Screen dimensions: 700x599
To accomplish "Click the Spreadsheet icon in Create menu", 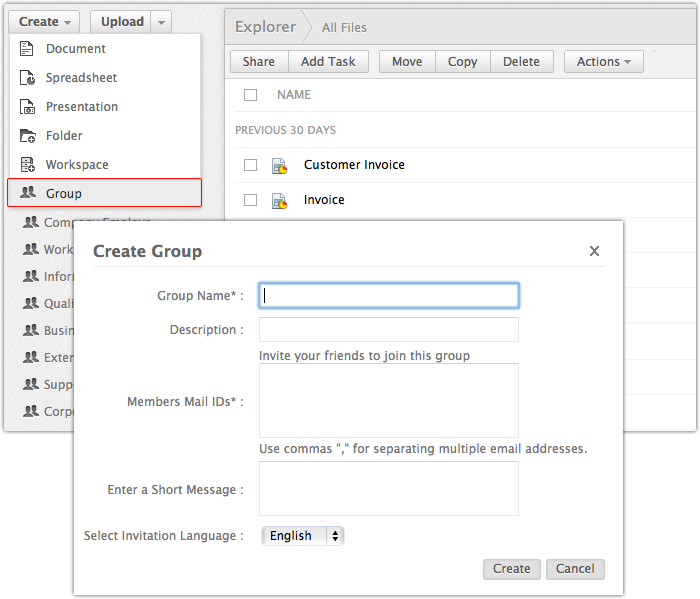I will (x=27, y=78).
